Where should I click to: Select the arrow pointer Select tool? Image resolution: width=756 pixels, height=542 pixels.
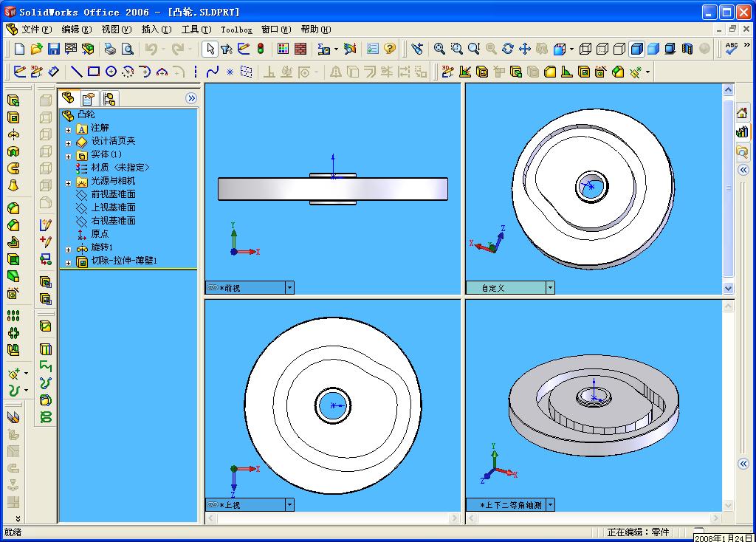(x=210, y=49)
